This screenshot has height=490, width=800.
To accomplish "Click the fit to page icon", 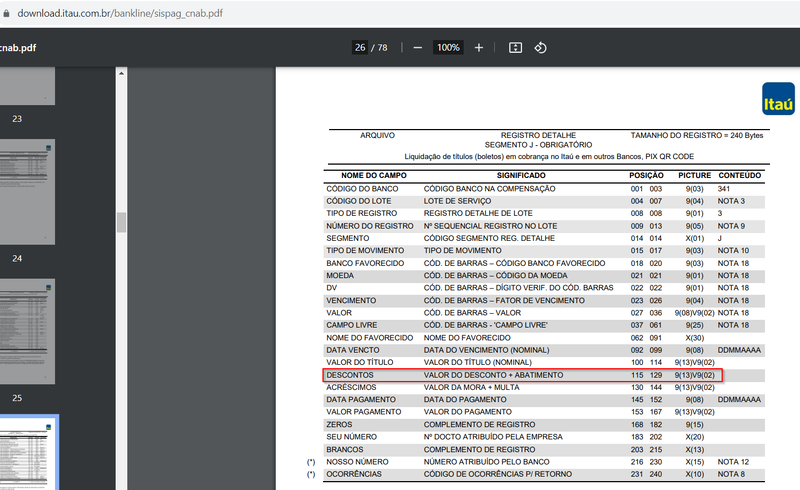I will (515, 47).
